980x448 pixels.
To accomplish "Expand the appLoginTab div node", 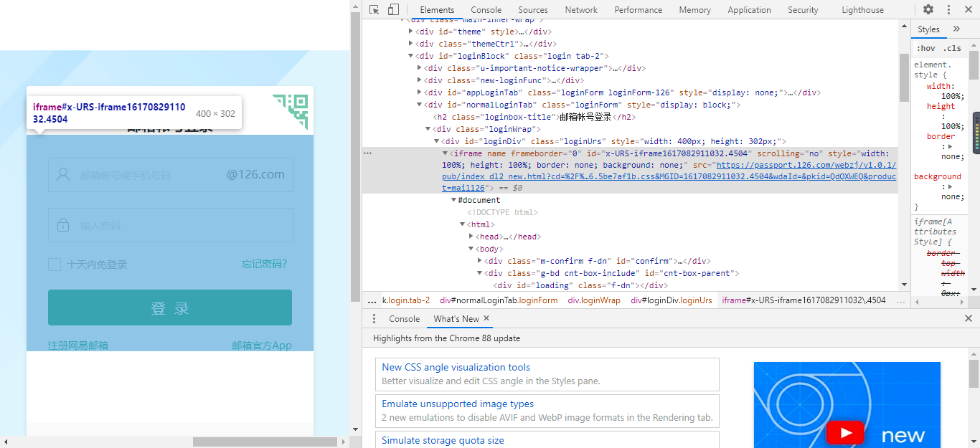I will click(420, 92).
